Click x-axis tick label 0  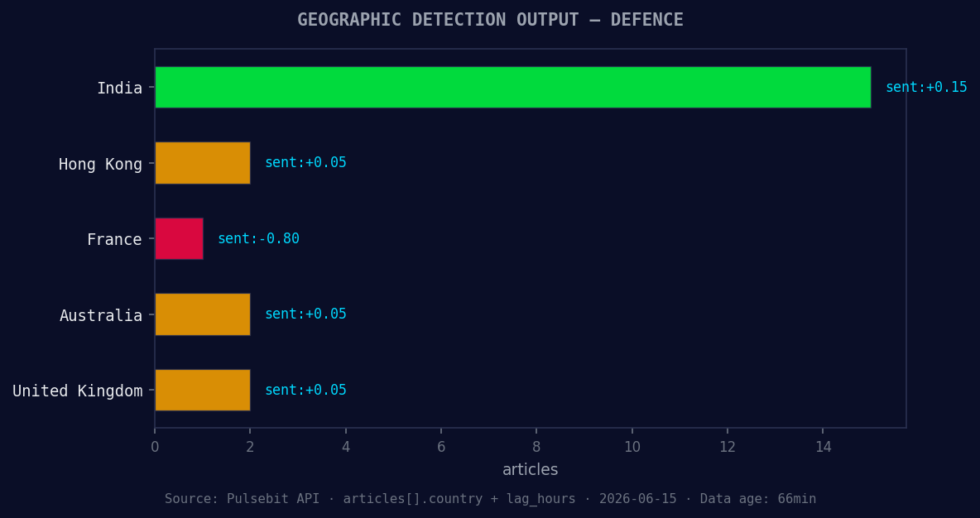click(x=155, y=447)
